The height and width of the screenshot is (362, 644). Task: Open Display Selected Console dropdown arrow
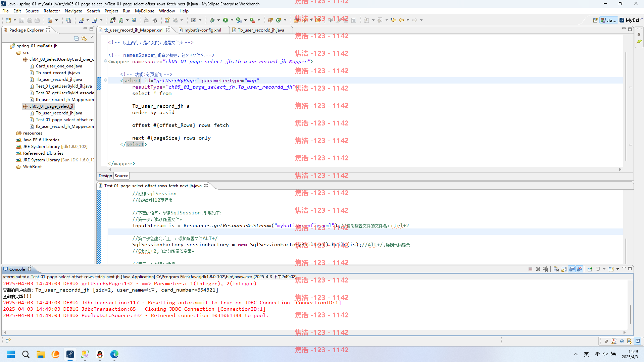click(x=604, y=269)
